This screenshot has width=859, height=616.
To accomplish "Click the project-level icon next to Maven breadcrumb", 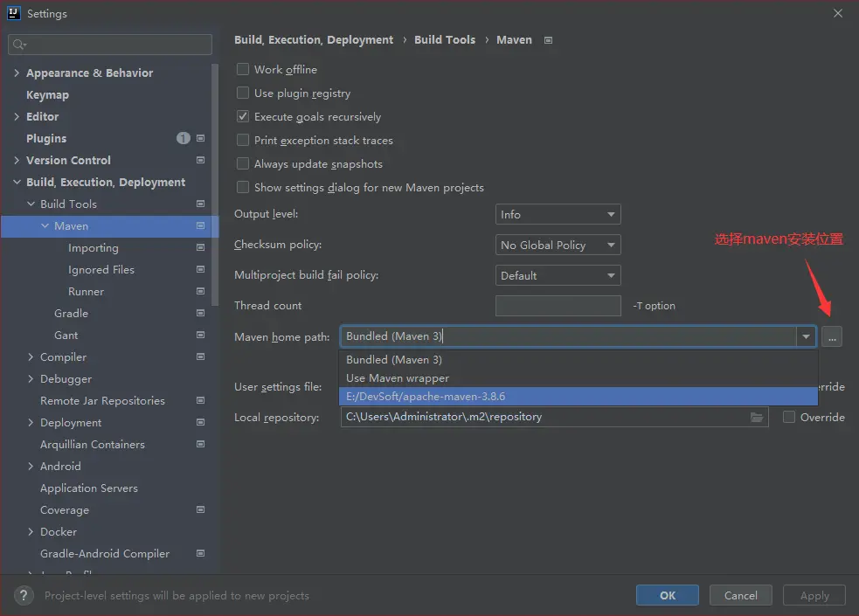I will coord(549,40).
